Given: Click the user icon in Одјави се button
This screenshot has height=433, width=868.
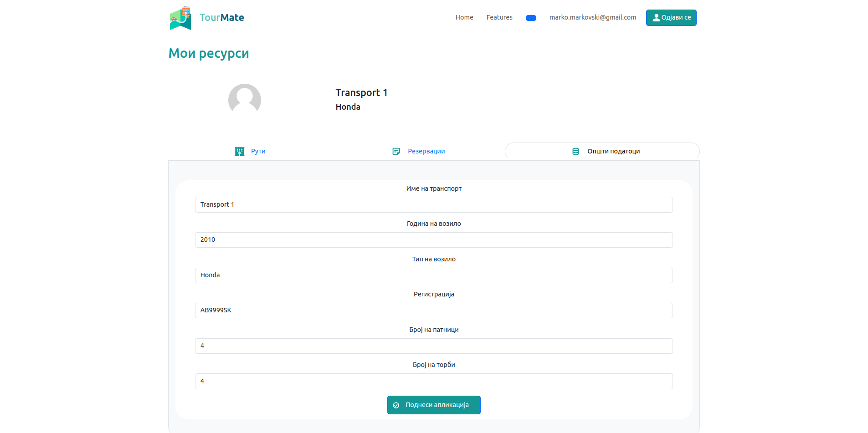Looking at the screenshot, I should click(656, 18).
